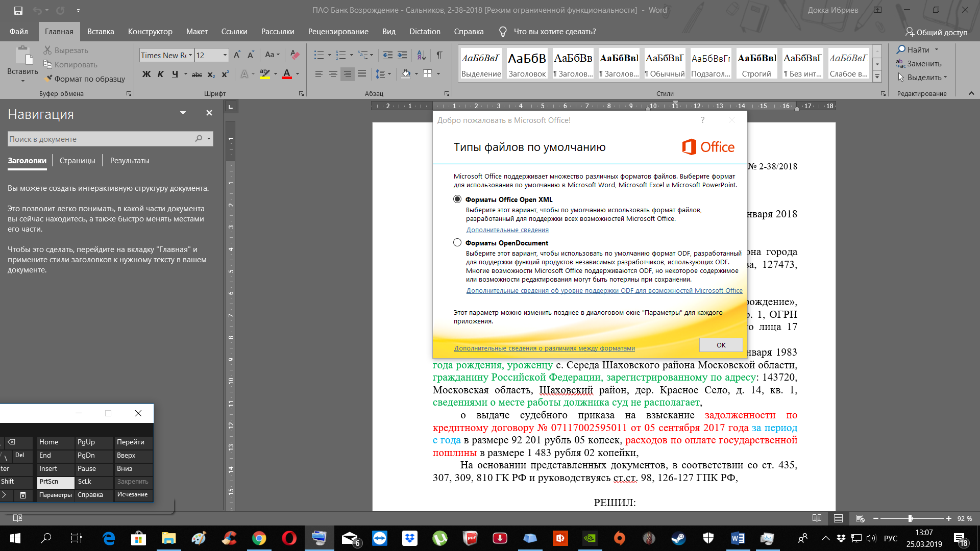Switch to Вставка ribbon tab

pos(101,32)
